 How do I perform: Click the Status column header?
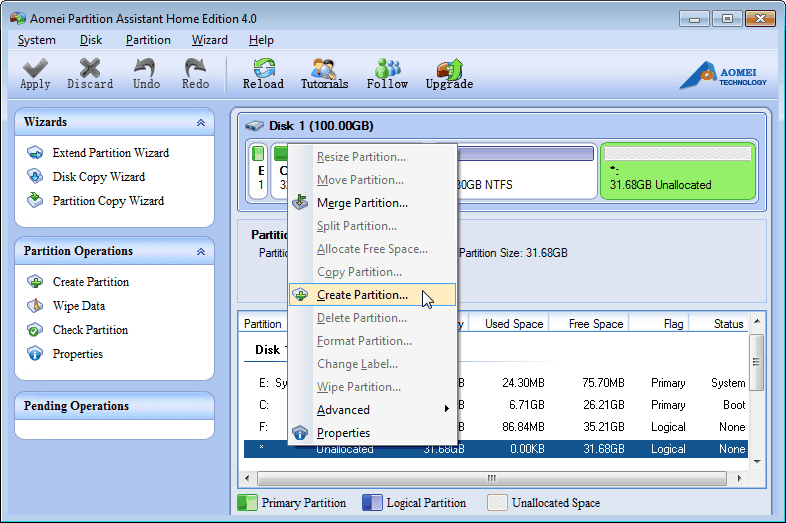[719, 324]
